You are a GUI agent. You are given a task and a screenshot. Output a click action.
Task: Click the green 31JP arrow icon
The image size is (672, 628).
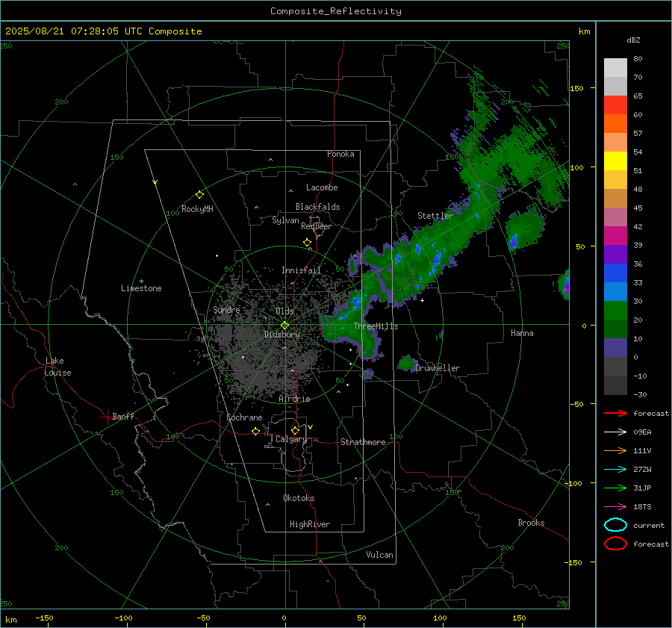(615, 488)
